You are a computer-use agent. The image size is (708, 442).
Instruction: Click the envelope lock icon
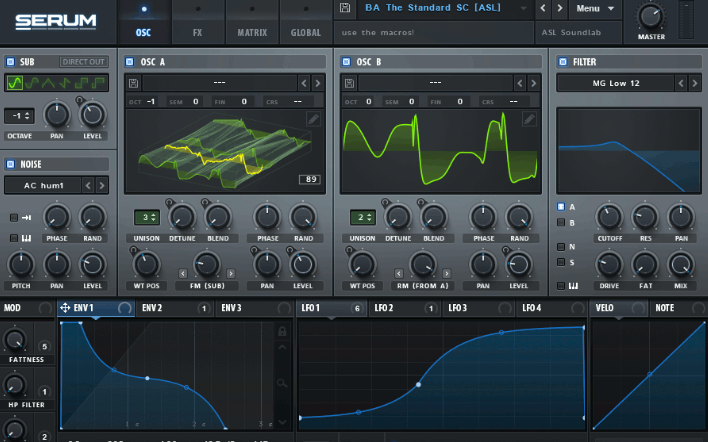click(x=282, y=331)
